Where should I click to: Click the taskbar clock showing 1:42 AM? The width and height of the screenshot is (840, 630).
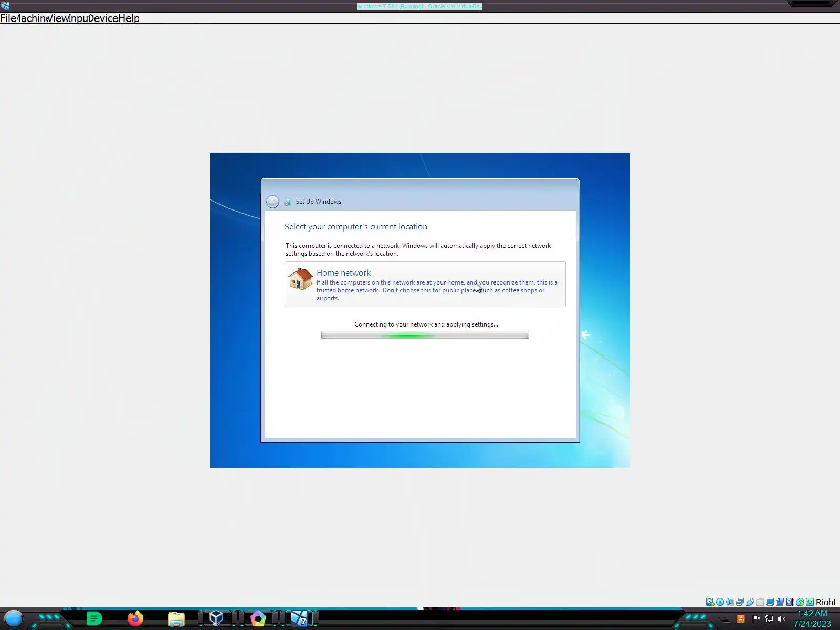point(812,618)
